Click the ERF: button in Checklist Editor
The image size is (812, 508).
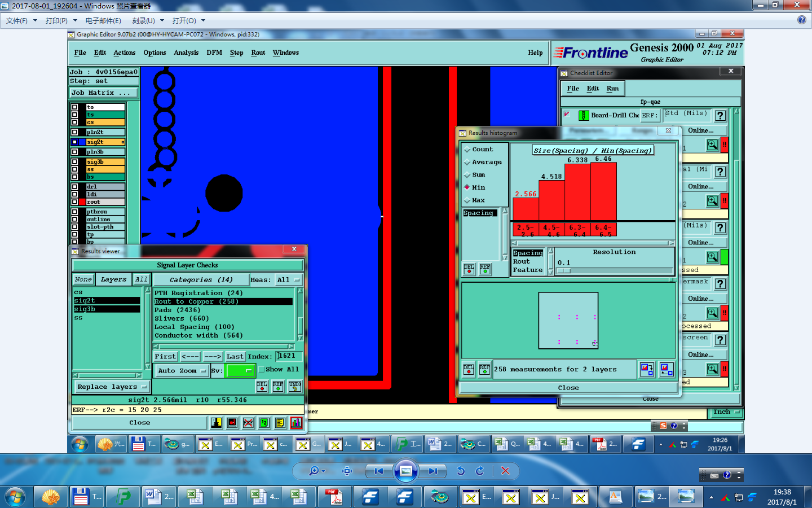(650, 115)
